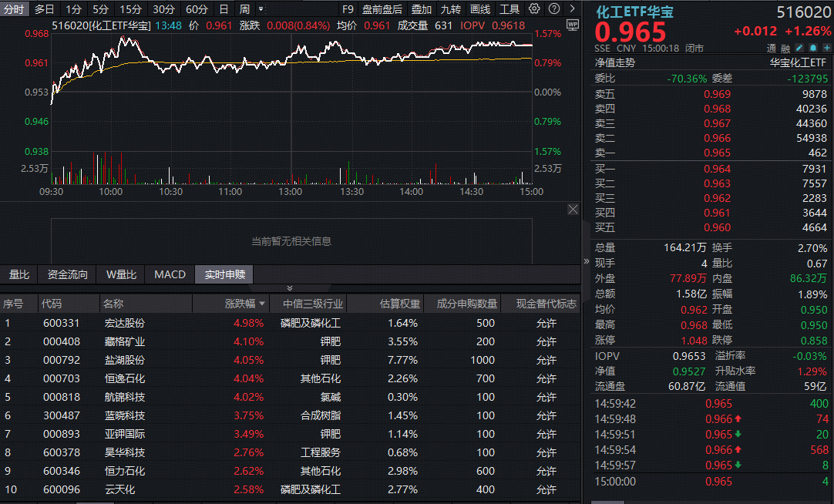The height and width of the screenshot is (504, 834).
Task: Add the stock with the plus icon
Action: (826, 48)
